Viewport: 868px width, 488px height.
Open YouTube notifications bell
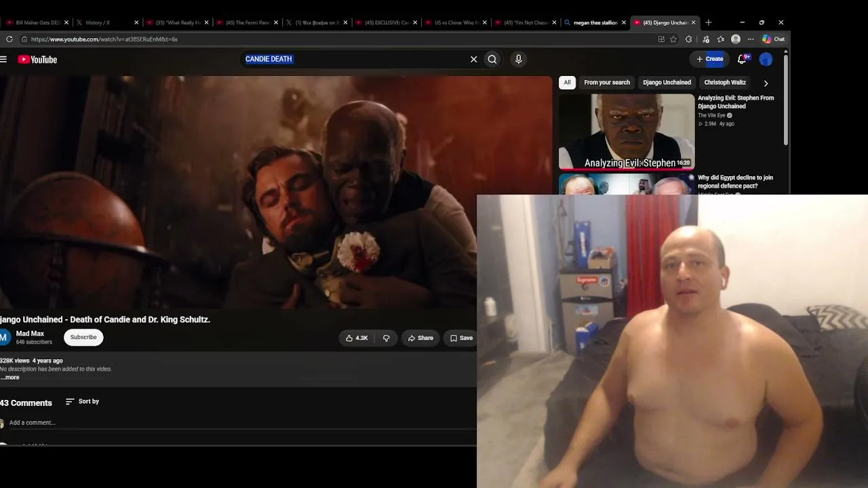click(x=743, y=59)
